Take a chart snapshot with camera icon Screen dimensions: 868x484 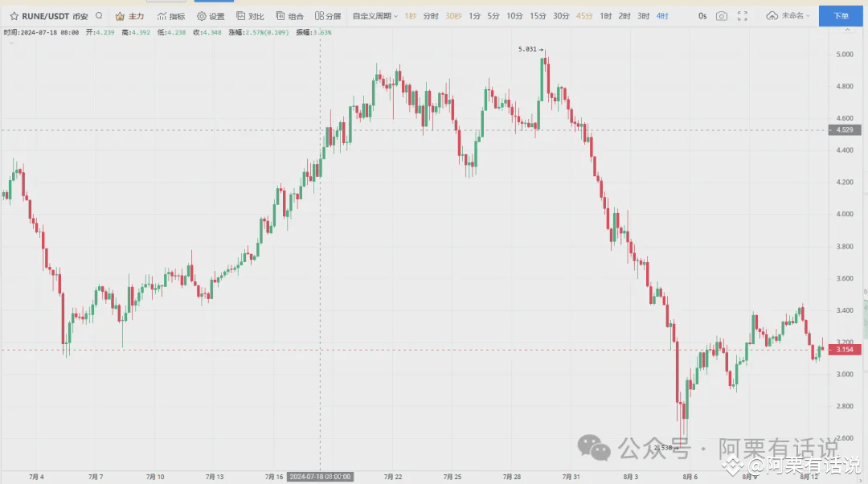[x=721, y=16]
